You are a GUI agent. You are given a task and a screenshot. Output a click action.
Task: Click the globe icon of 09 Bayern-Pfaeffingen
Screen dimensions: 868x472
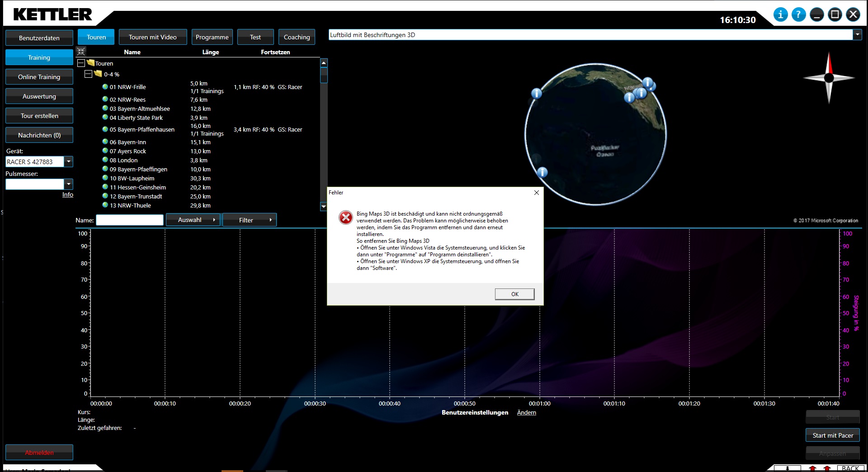[x=105, y=169]
